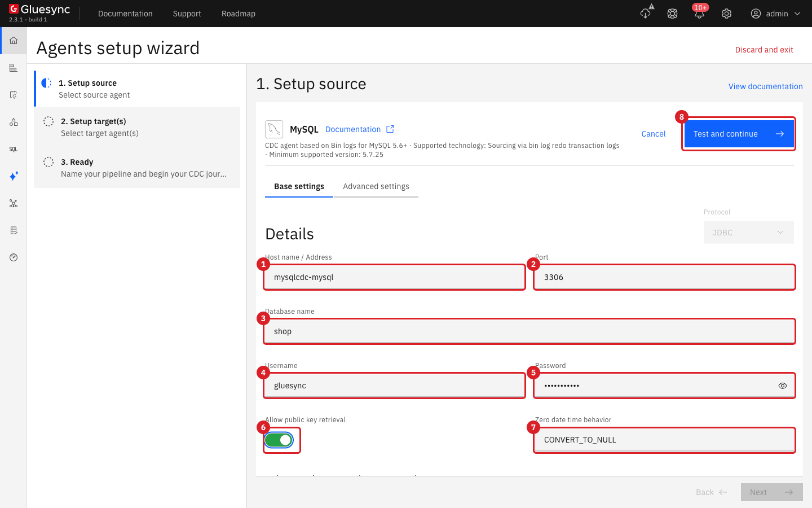Open the bar chart sidebar icon

pyautogui.click(x=14, y=68)
